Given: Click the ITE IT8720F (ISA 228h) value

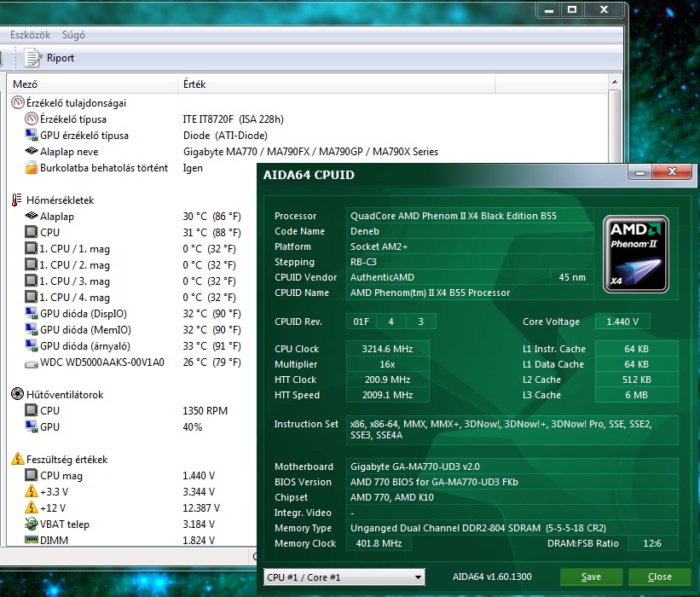Looking at the screenshot, I should click(x=233, y=119).
